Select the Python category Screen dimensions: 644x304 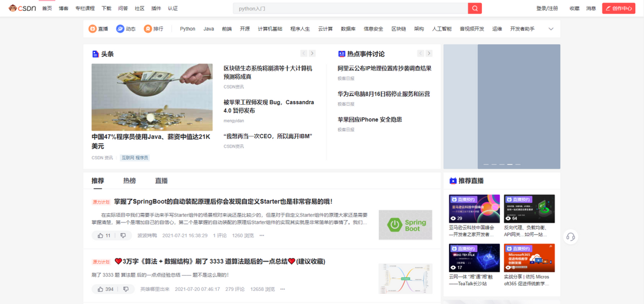188,29
